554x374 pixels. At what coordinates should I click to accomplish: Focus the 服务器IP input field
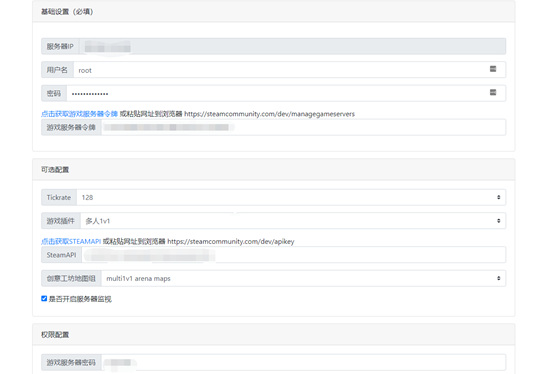pyautogui.click(x=293, y=46)
